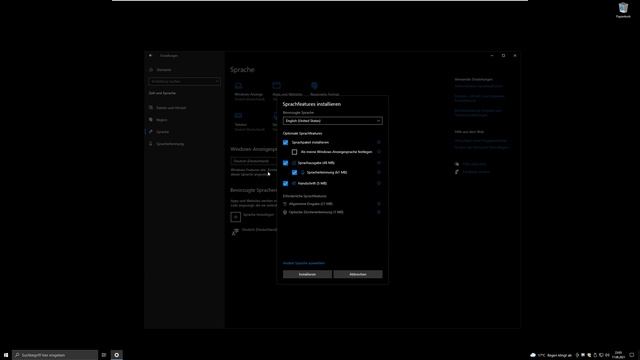640x360 pixels.
Task: Open the Windows display language dropdown
Action: coord(254,161)
